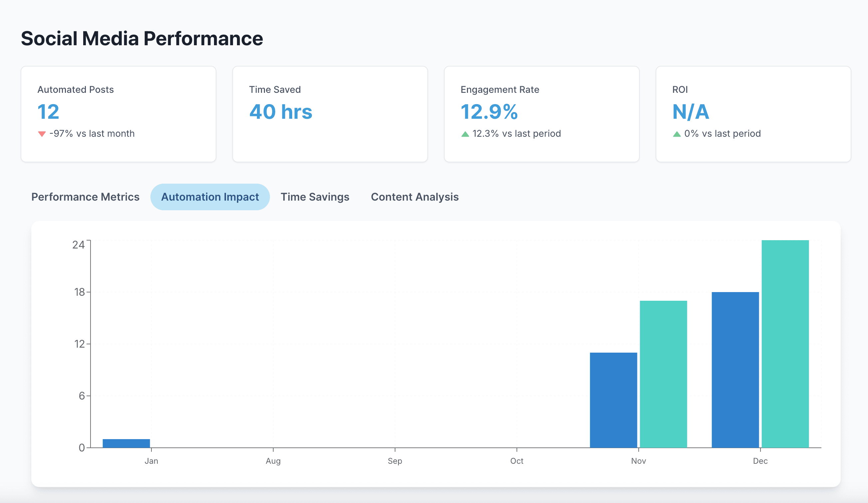The width and height of the screenshot is (868, 503).
Task: Click the 'Jan' axis label
Action: point(151,461)
